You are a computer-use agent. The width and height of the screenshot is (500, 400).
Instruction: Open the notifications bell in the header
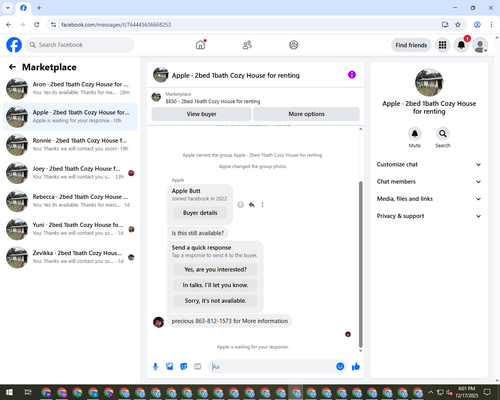(461, 45)
